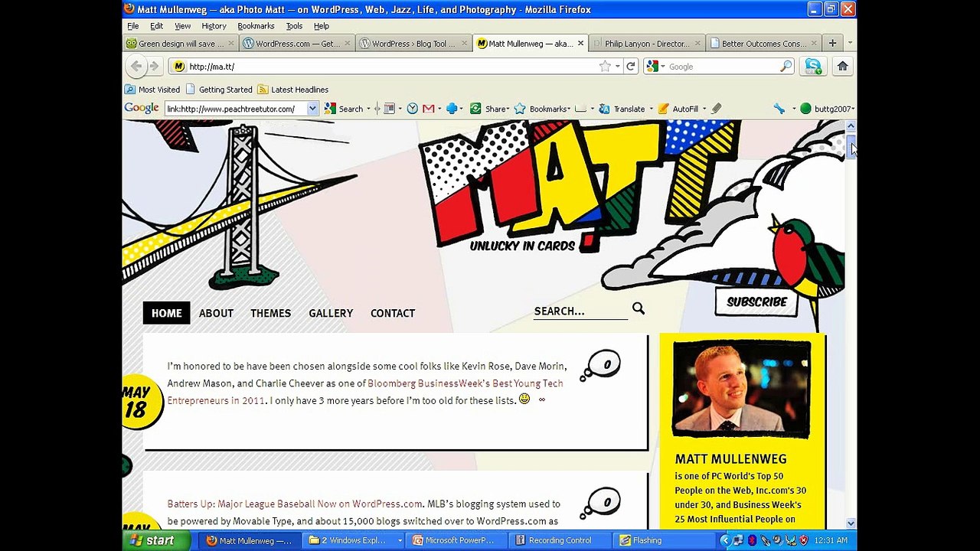Click the Google Toolbar clock icon
The image size is (980, 551).
coord(413,109)
